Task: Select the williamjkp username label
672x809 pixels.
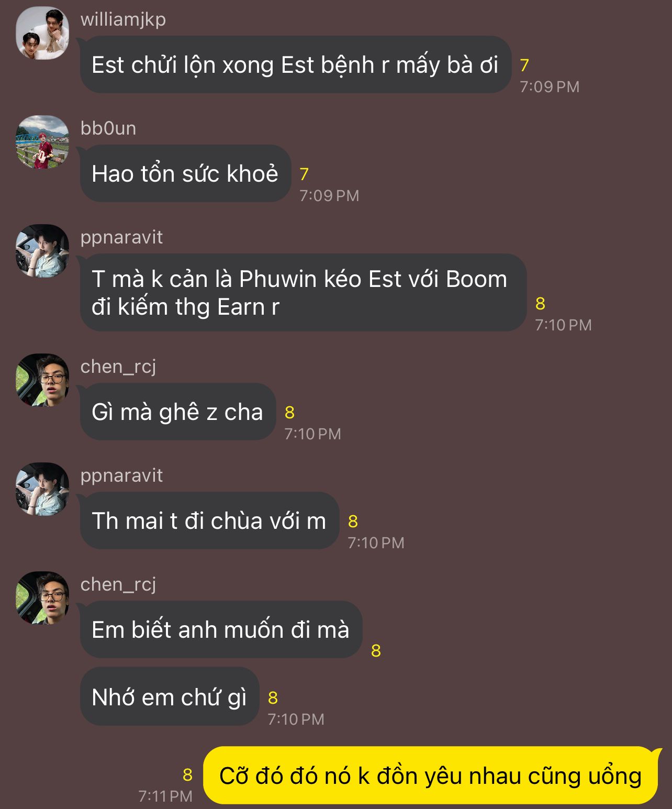Action: pos(123,19)
